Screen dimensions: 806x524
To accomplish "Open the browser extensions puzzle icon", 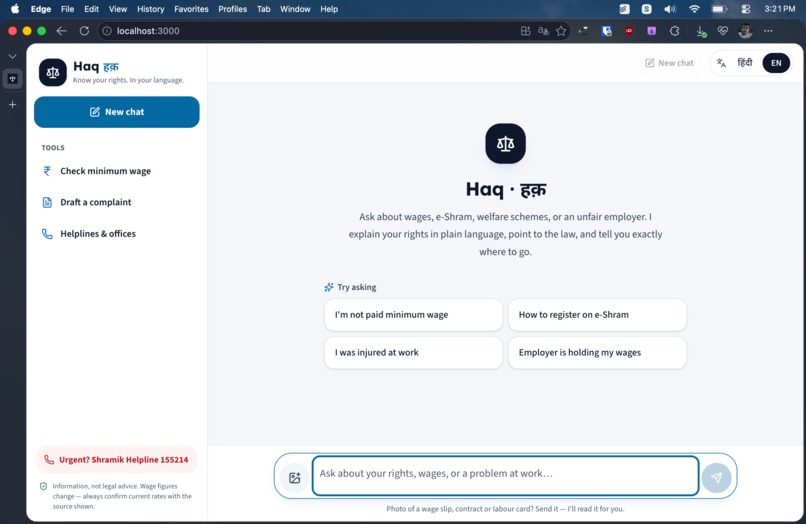I will point(674,31).
